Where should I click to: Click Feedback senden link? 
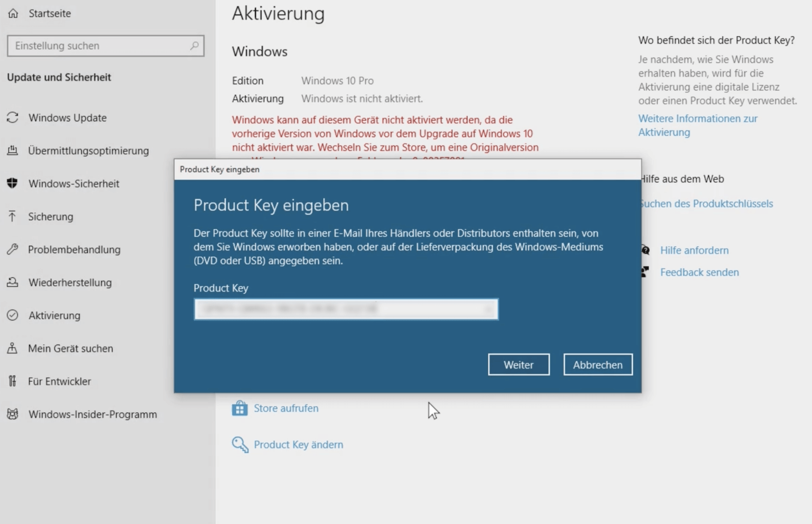click(x=699, y=273)
